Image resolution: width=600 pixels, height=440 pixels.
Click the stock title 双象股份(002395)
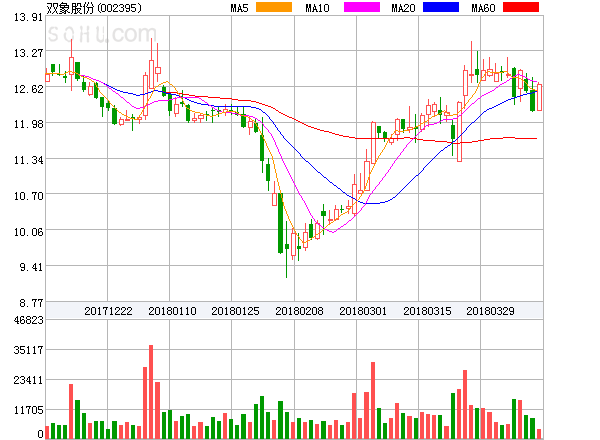coord(94,8)
